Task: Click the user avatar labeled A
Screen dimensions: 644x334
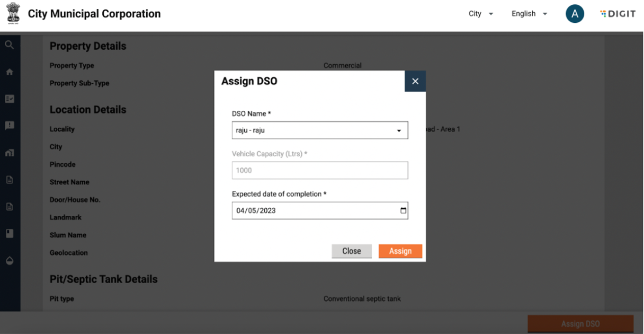Action: (x=575, y=14)
